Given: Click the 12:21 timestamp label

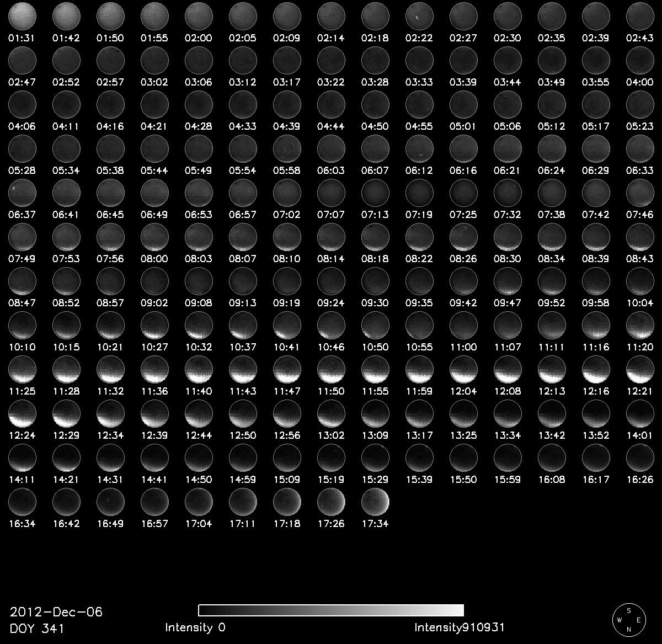Looking at the screenshot, I should (640, 391).
